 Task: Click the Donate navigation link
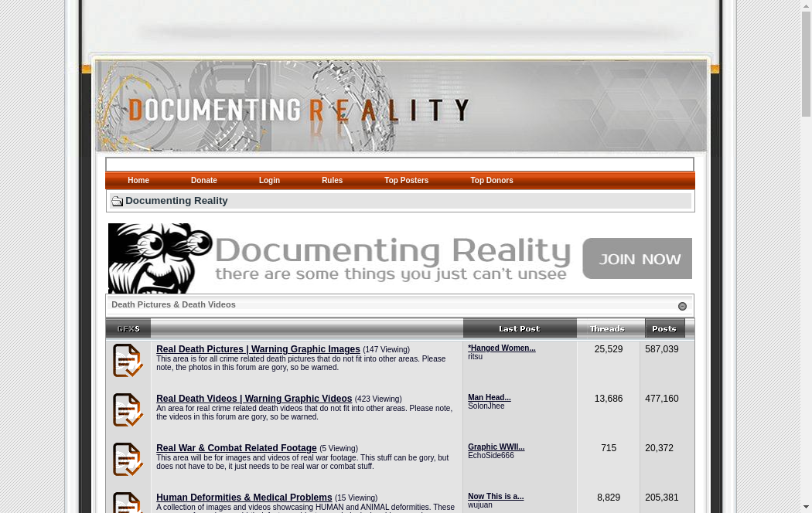[x=204, y=181]
